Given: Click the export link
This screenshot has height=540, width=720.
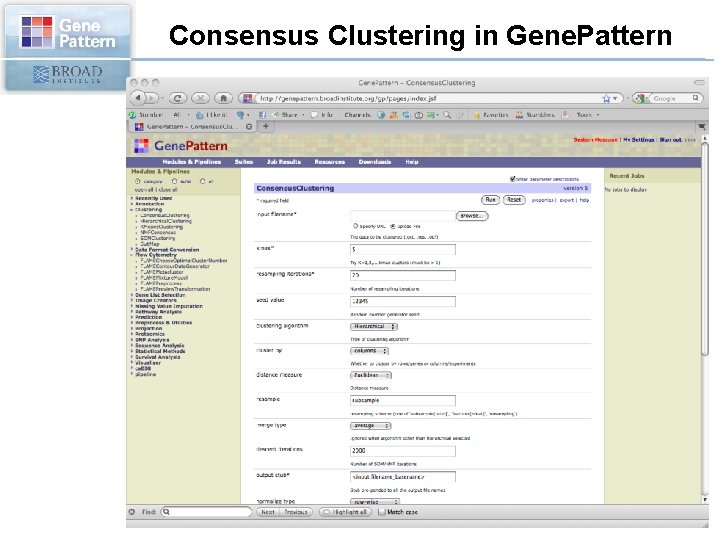Looking at the screenshot, I should click(567, 200).
